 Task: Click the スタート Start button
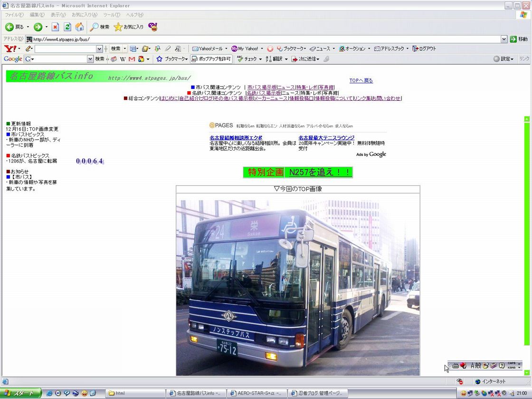(21, 393)
